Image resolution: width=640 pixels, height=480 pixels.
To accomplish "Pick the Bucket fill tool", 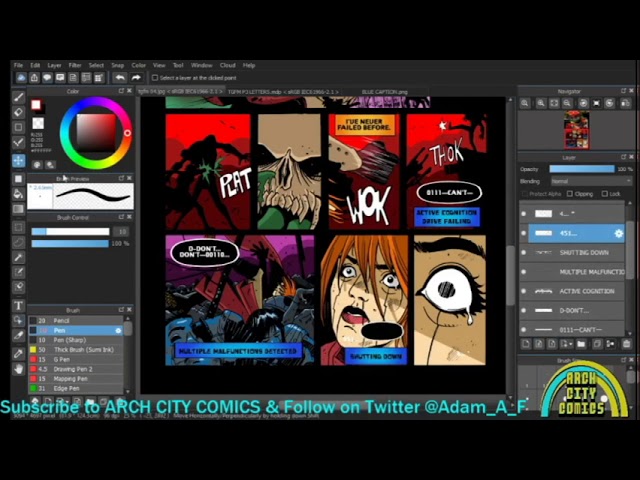I will [x=19, y=194].
